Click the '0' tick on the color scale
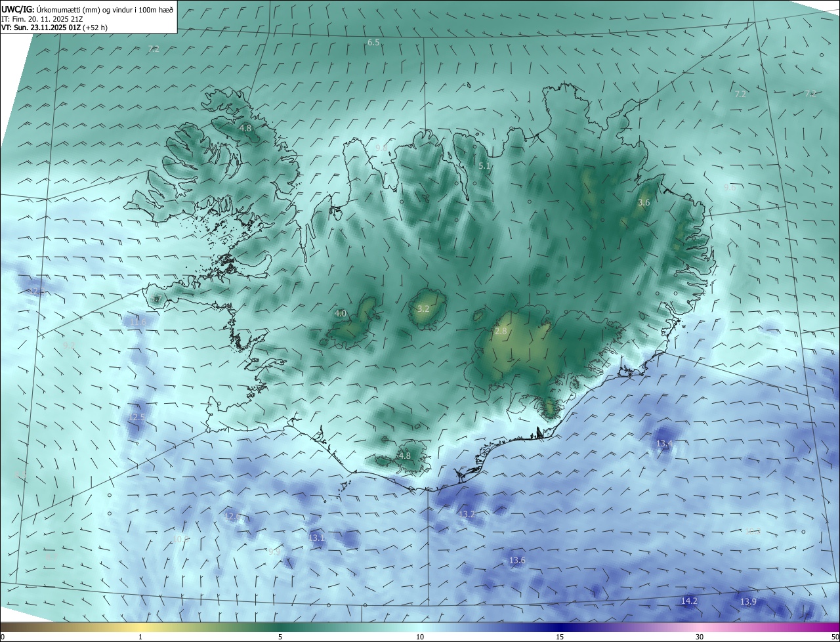 pos(3,637)
